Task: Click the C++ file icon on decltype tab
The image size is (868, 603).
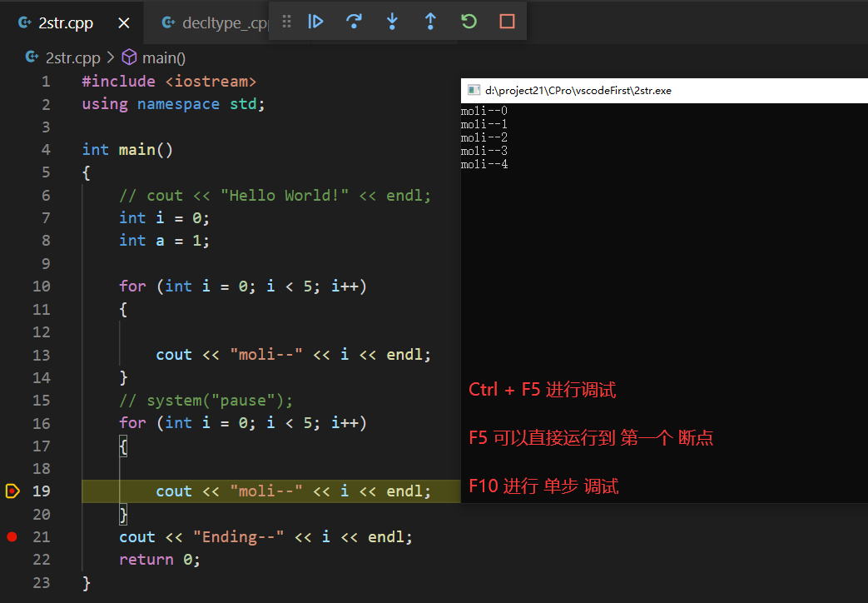Action: 168,22
